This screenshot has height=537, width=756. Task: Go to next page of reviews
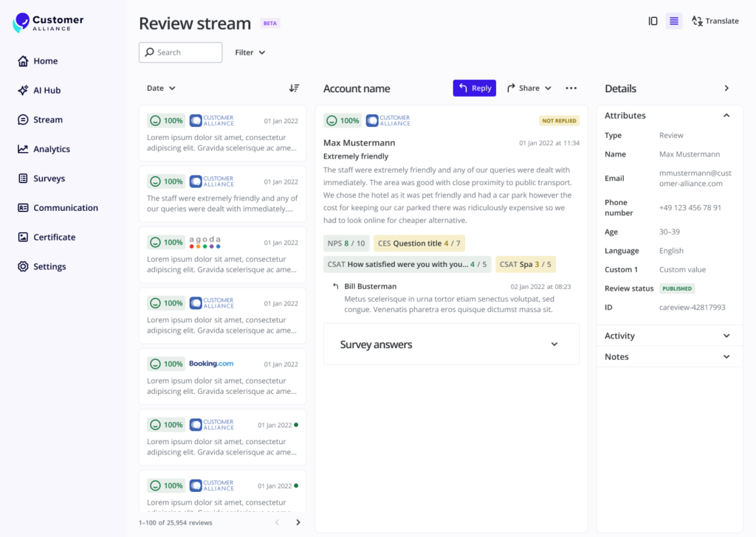click(x=298, y=522)
